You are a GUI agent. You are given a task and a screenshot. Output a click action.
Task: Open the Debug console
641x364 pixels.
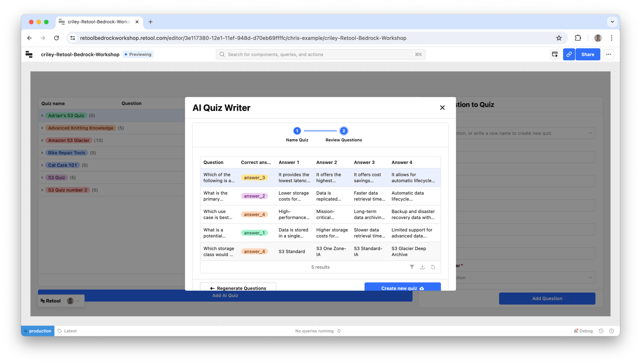(x=583, y=331)
